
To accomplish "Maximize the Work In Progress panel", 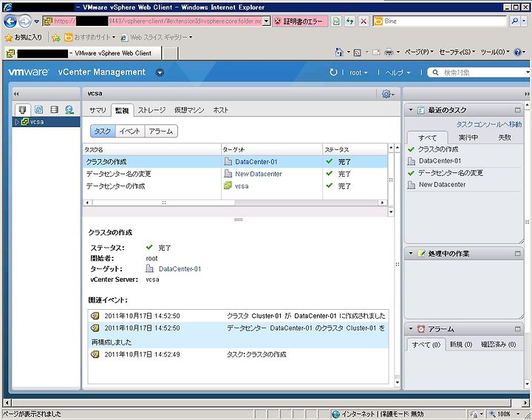I will tap(517, 254).
